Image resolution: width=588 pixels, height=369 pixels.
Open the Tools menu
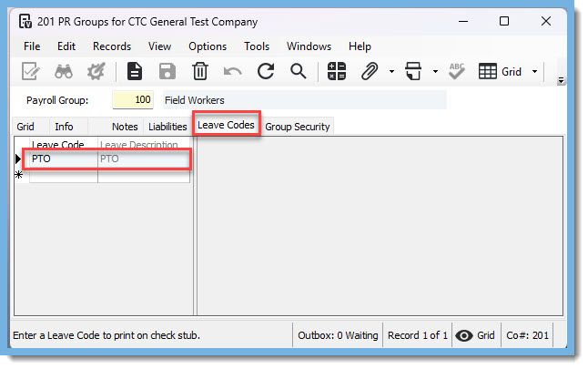tap(257, 46)
